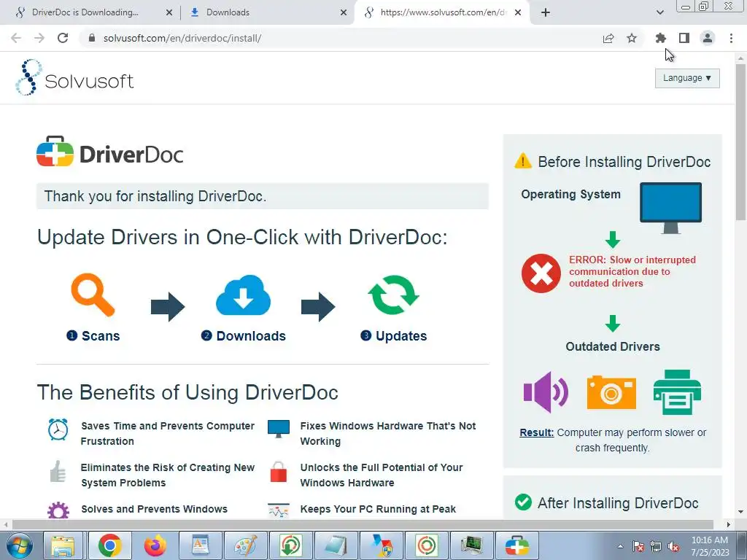Click the red padlock Unlocks Full Potential icon
The width and height of the screenshot is (747, 560).
click(278, 472)
